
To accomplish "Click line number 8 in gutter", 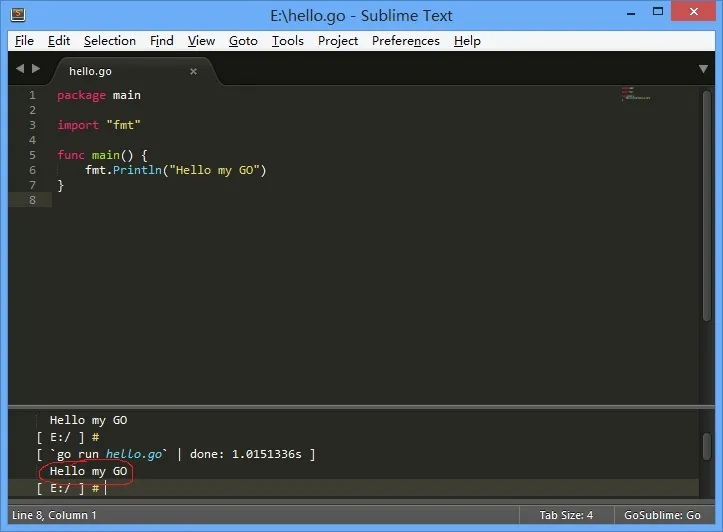I will 32,200.
